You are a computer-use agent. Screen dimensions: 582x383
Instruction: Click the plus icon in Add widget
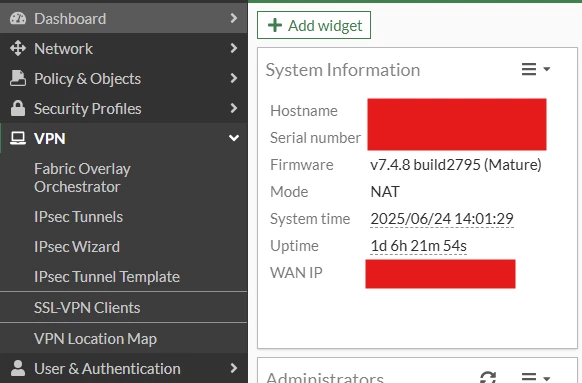click(275, 25)
